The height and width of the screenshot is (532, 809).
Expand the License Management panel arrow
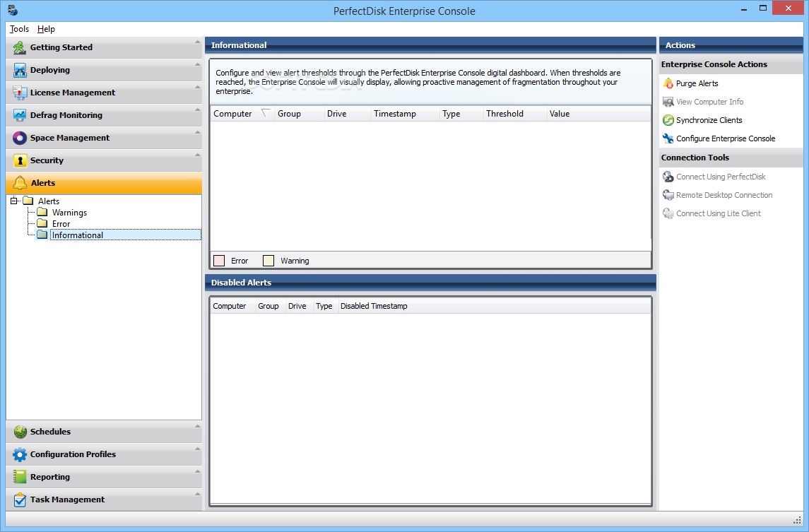pos(198,87)
